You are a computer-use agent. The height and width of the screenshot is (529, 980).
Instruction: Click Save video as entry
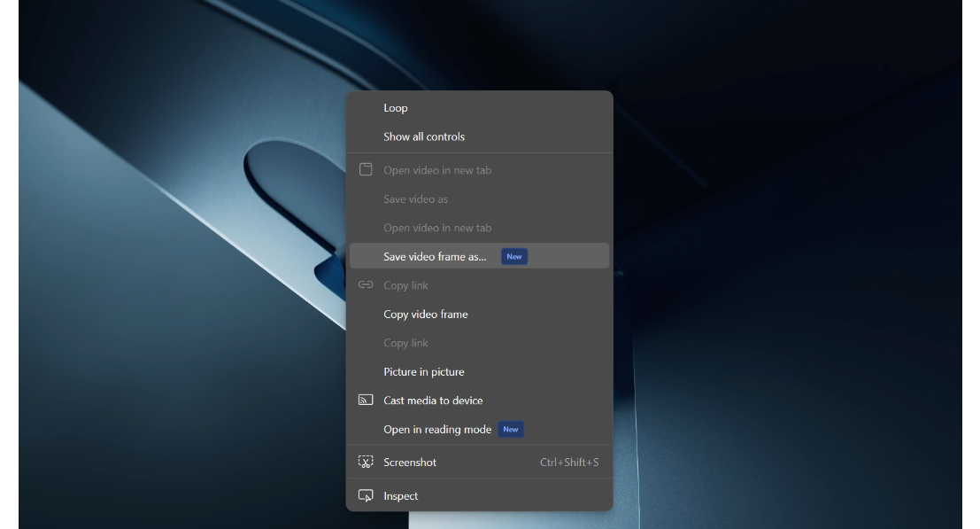(x=479, y=198)
